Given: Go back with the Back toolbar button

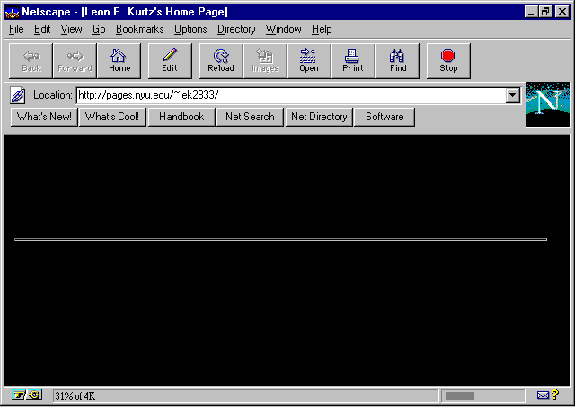Looking at the screenshot, I should click(31, 61).
